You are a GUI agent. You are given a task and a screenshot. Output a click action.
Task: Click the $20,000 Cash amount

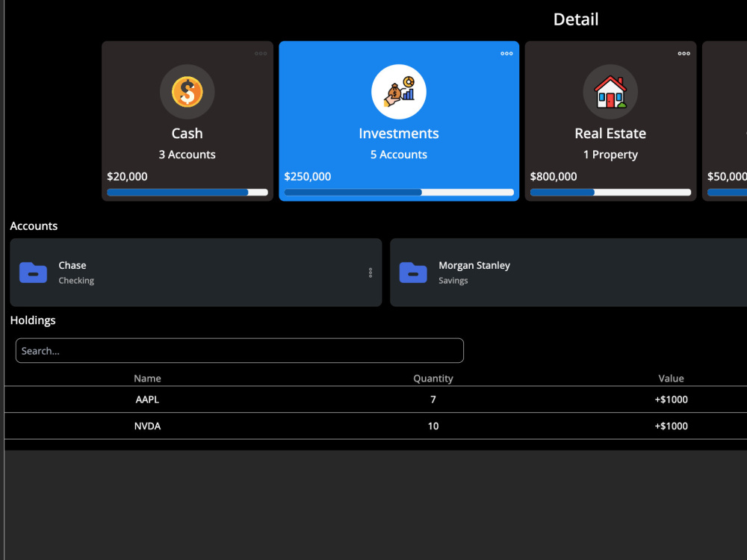(x=127, y=177)
